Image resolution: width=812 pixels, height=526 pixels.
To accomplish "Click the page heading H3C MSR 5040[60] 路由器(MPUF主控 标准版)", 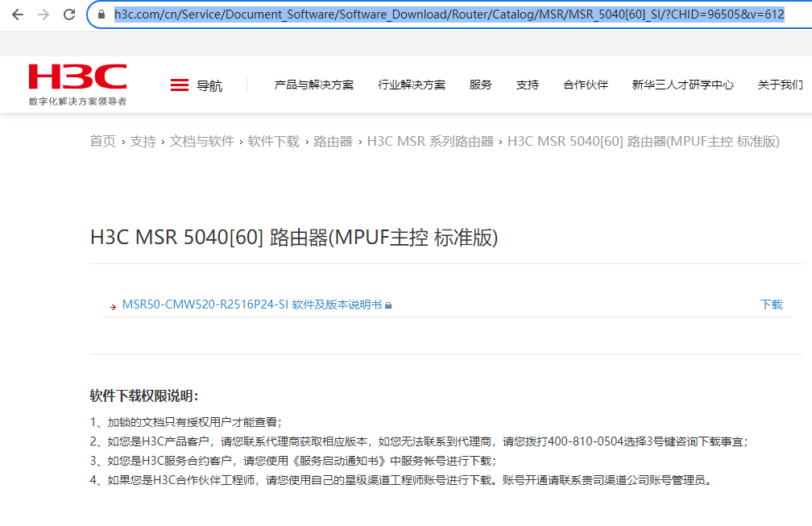I will point(293,238).
